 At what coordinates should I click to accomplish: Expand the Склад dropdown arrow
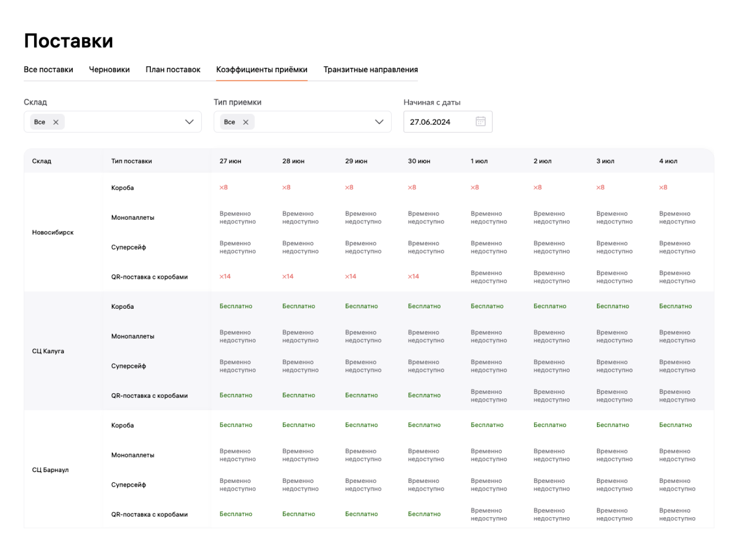pos(189,122)
